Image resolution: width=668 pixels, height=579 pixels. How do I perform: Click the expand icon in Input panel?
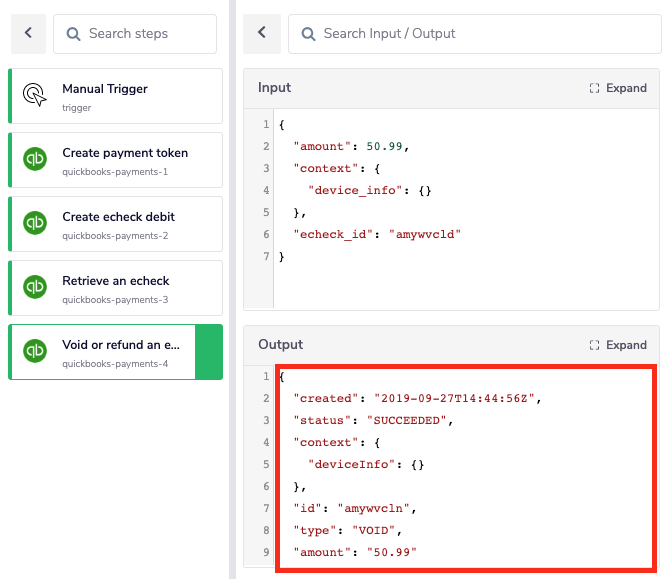[595, 88]
